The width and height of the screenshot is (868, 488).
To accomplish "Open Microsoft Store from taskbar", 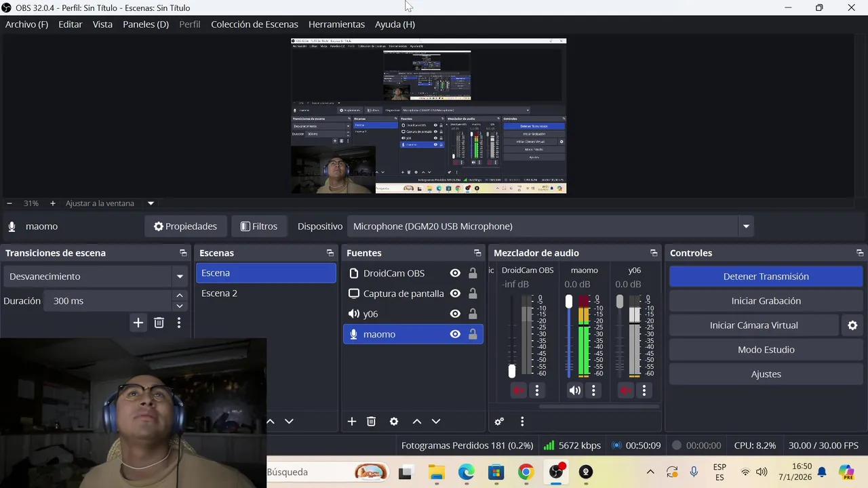I will click(x=496, y=472).
